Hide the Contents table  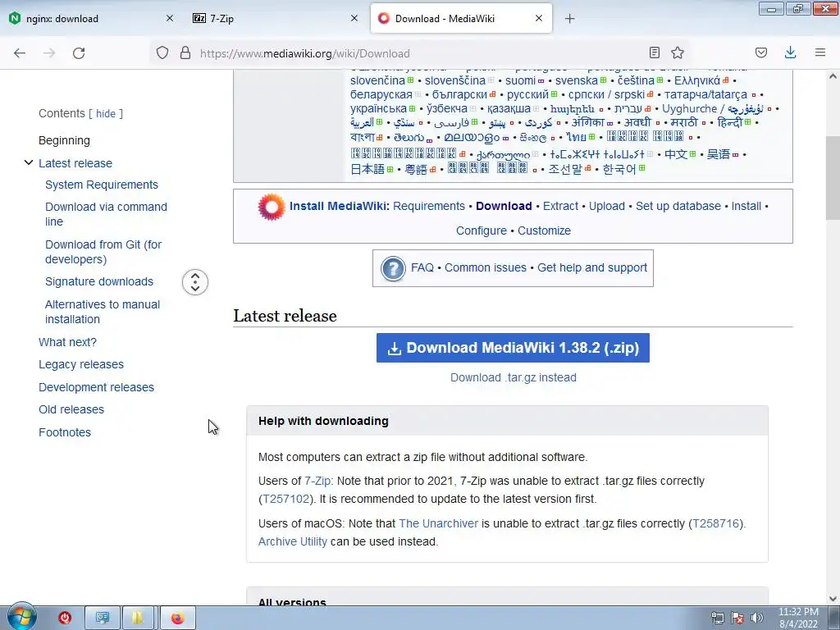point(106,113)
